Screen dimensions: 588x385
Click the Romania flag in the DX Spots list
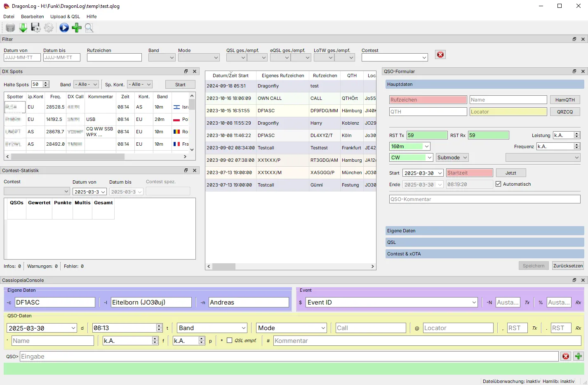177,132
